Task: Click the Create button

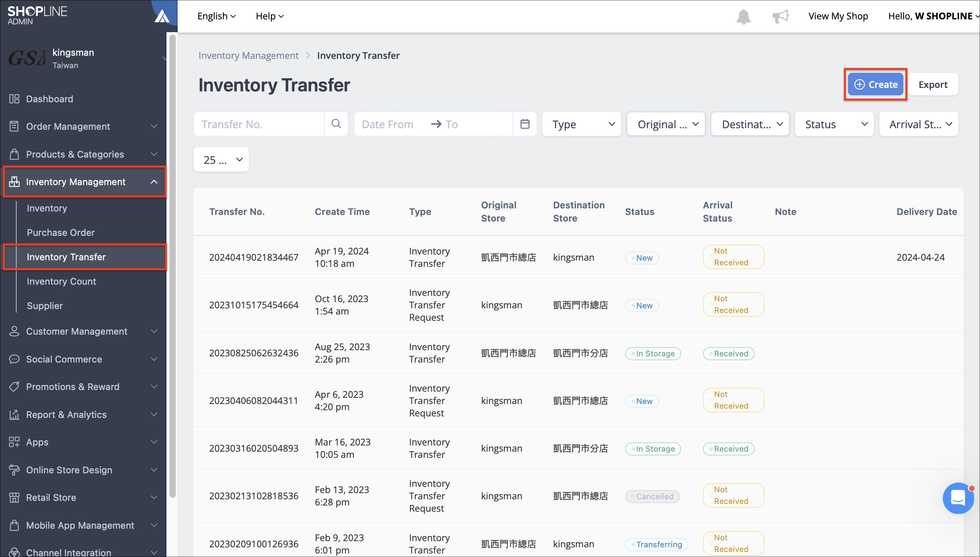Action: point(875,84)
